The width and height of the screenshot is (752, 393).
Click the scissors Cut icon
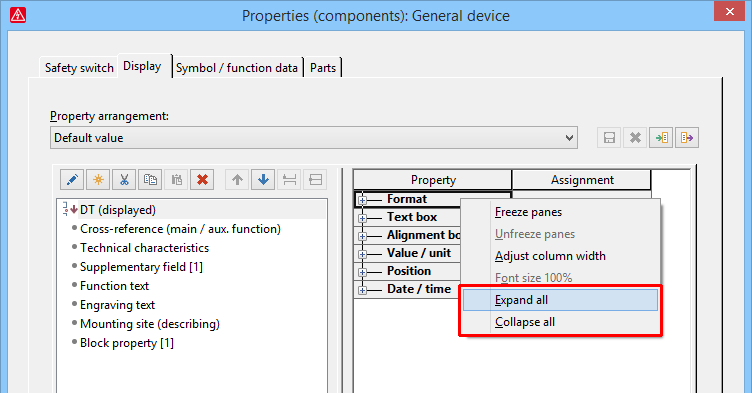point(124,180)
